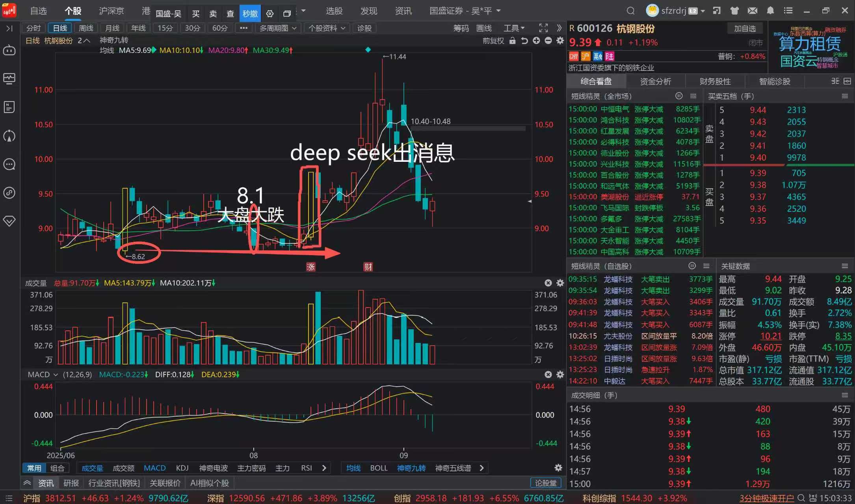Open the 资金分析 tab
Image resolution: width=855 pixels, height=504 pixels.
click(x=656, y=82)
